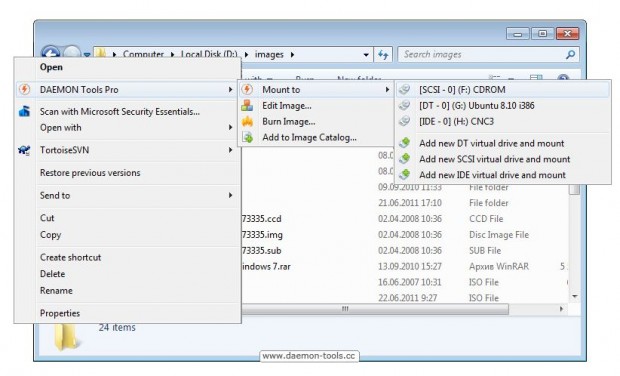Click the DT-0 Ubuntu drive disc icon
The height and width of the screenshot is (376, 620).
coord(404,105)
